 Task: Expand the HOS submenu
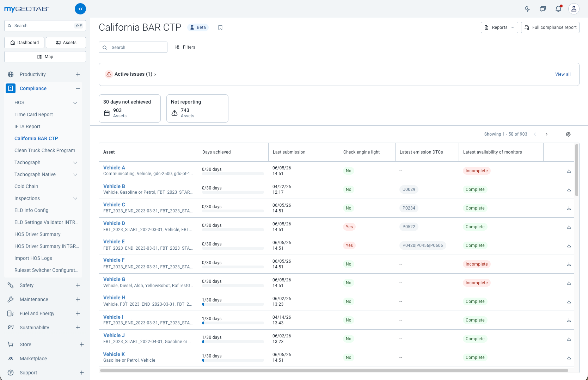point(75,102)
